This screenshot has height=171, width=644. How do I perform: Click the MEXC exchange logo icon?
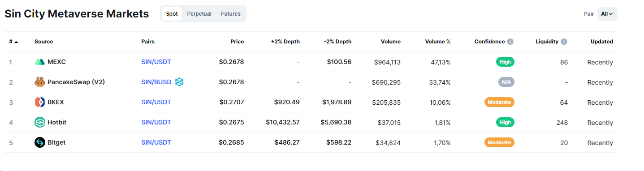coord(40,62)
